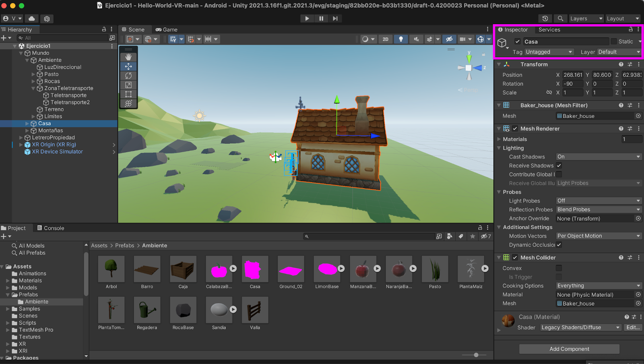Uncheck Receive Shadows option
The height and width of the screenshot is (364, 644).
point(559,165)
